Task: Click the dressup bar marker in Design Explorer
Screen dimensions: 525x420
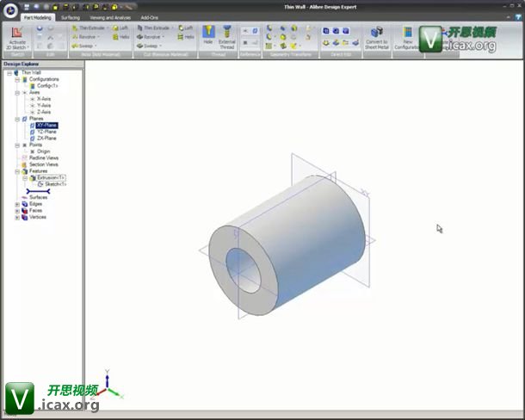Action: [38, 191]
